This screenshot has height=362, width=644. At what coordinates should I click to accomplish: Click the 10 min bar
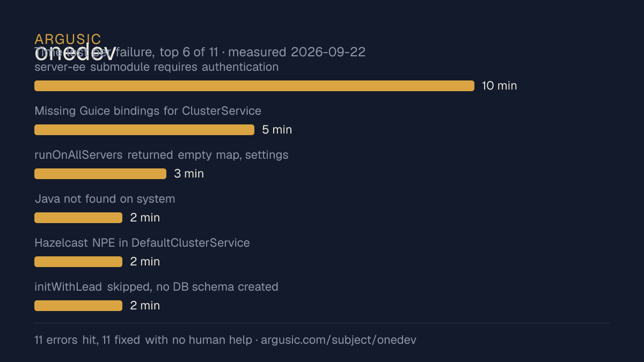pos(254,86)
